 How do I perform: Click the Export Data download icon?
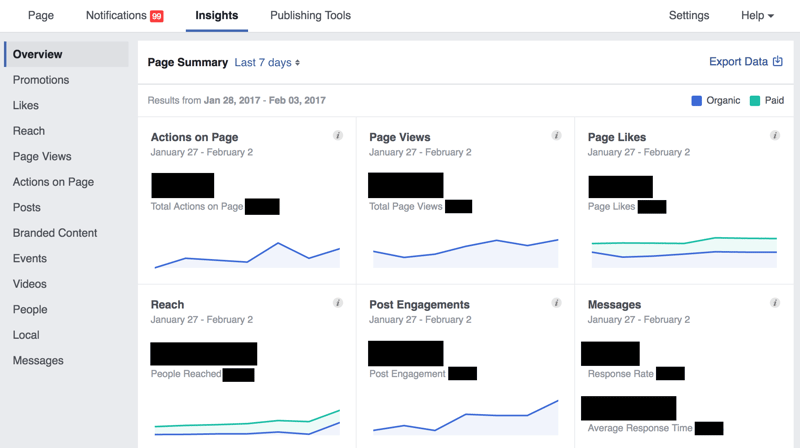[x=777, y=62]
